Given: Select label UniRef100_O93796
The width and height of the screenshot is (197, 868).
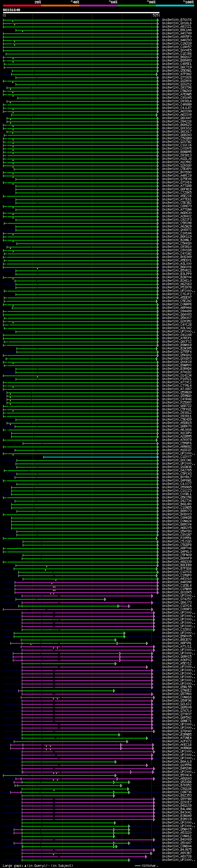Looking at the screenshot, I should point(177,88).
